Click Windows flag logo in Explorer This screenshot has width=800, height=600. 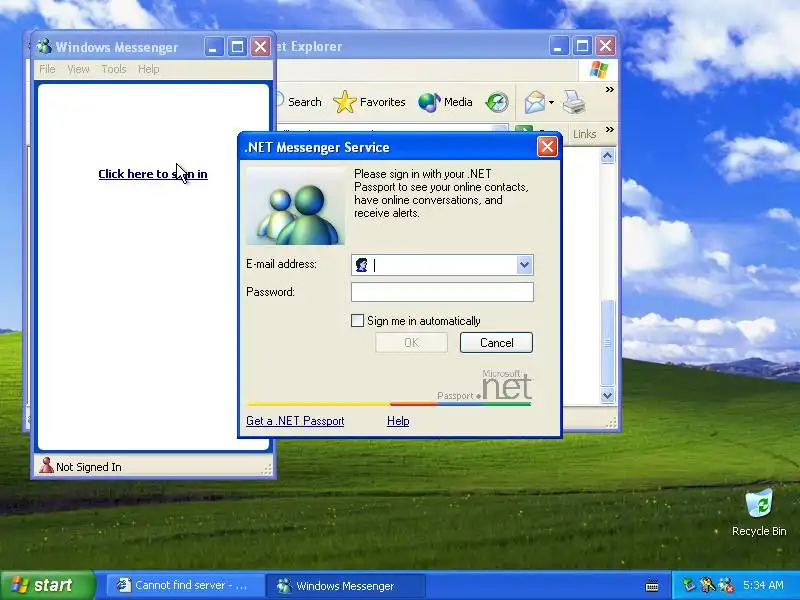pyautogui.click(x=598, y=69)
